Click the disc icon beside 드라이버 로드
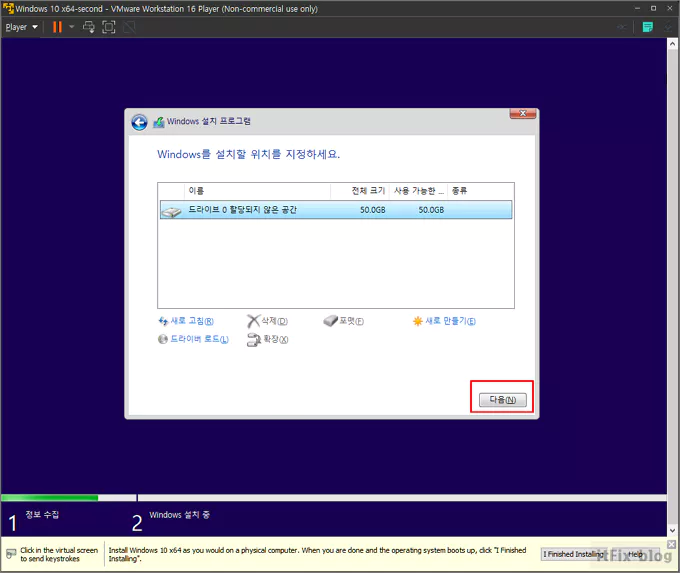Viewport: 680px width, 573px height. [163, 339]
